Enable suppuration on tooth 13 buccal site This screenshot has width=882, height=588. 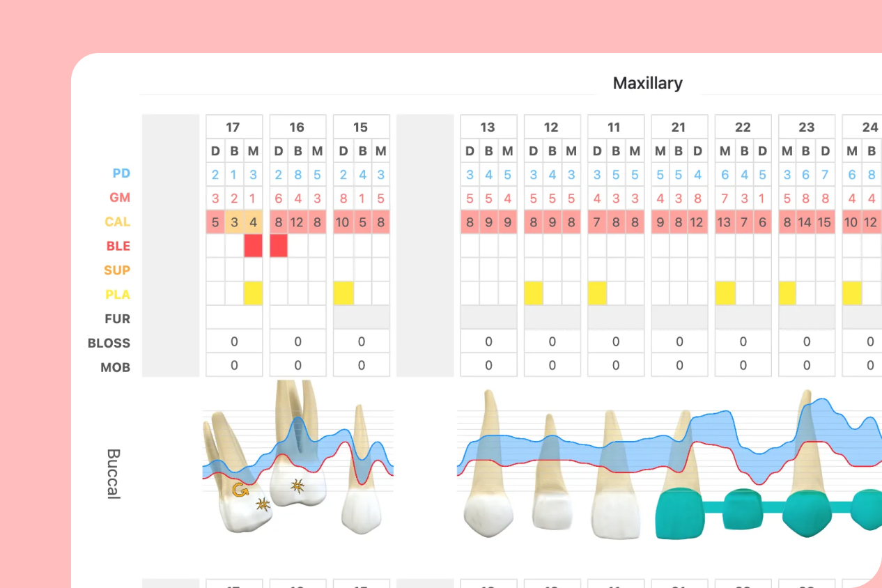(x=488, y=270)
